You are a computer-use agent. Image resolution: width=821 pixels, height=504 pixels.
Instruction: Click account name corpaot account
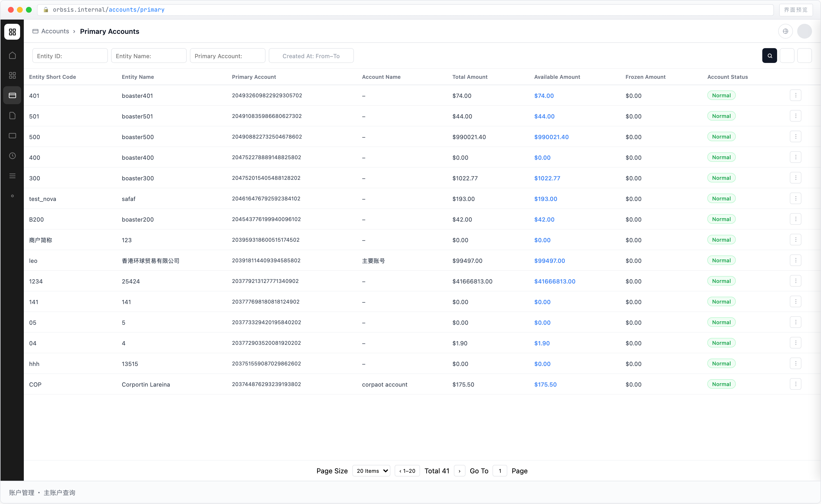point(385,385)
